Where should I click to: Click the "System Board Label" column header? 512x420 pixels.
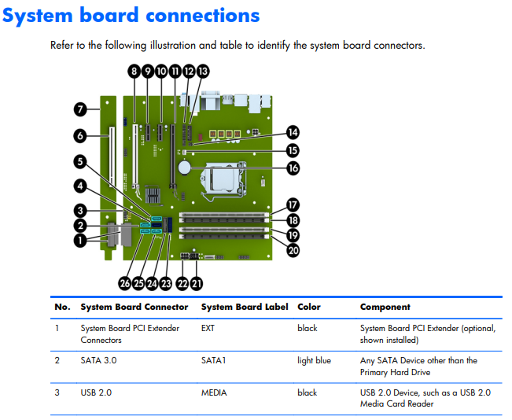tap(245, 307)
